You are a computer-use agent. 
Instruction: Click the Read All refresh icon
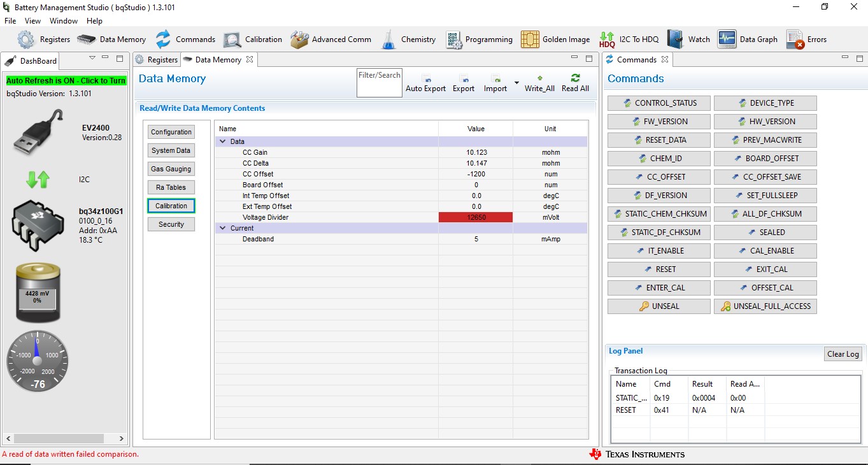tap(575, 78)
